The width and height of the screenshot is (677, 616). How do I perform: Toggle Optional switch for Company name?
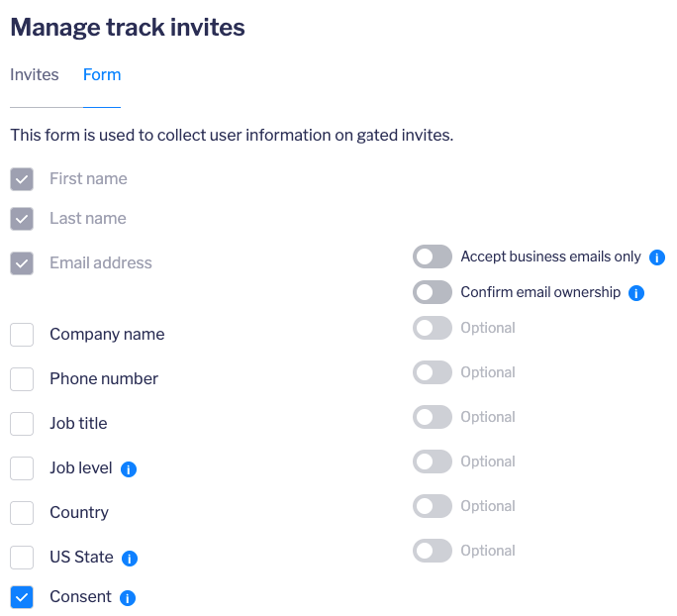click(x=433, y=328)
